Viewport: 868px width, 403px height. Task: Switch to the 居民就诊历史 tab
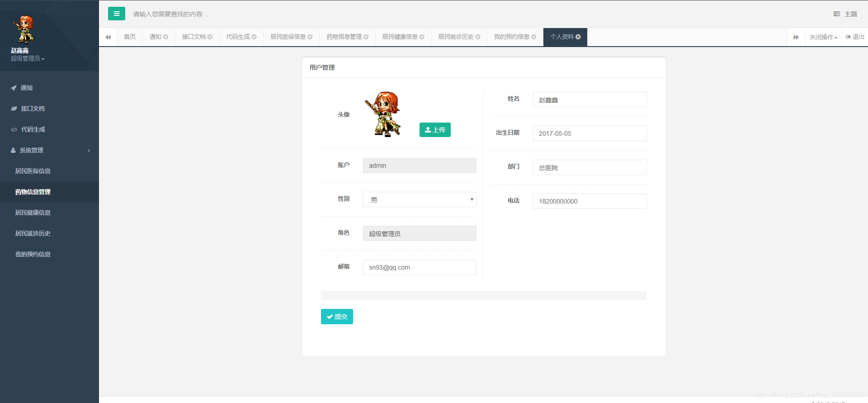(456, 37)
